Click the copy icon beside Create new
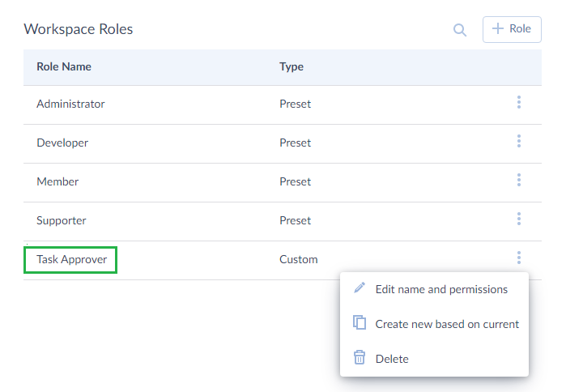Image resolution: width=566 pixels, height=392 pixels. [360, 322]
